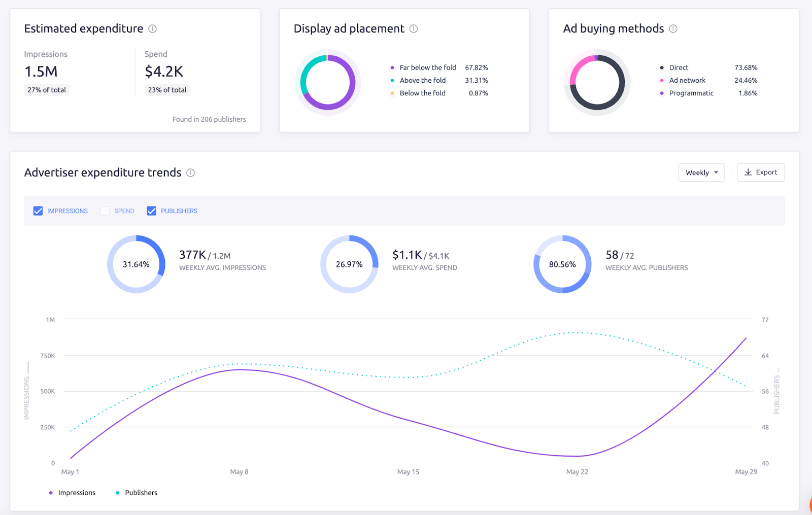Click the 'Programmatic' legend label

point(691,93)
